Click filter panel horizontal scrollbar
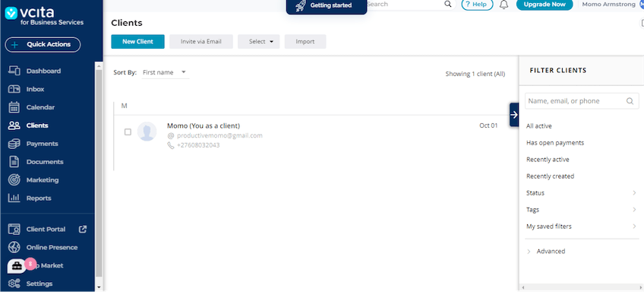Viewport: 644px width, 292px height. [581, 287]
